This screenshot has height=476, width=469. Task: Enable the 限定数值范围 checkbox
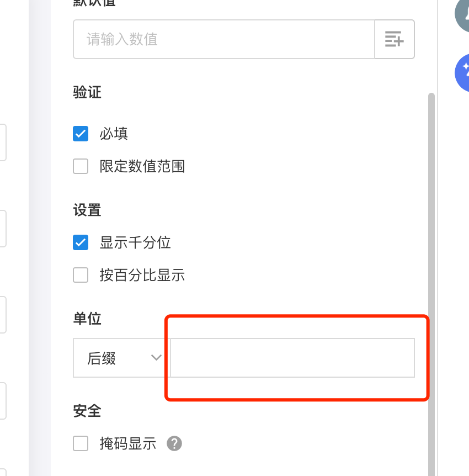coord(81,166)
